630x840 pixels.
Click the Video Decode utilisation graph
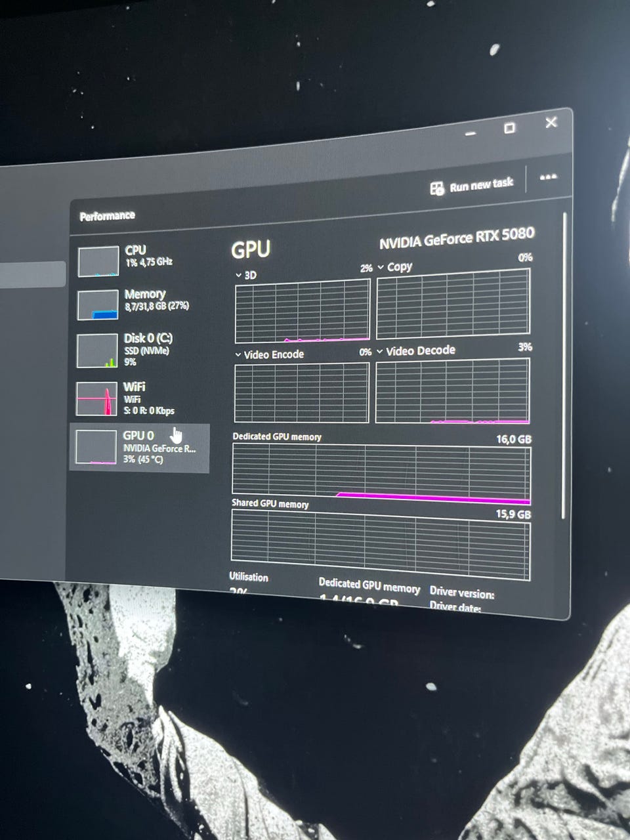pyautogui.click(x=453, y=391)
